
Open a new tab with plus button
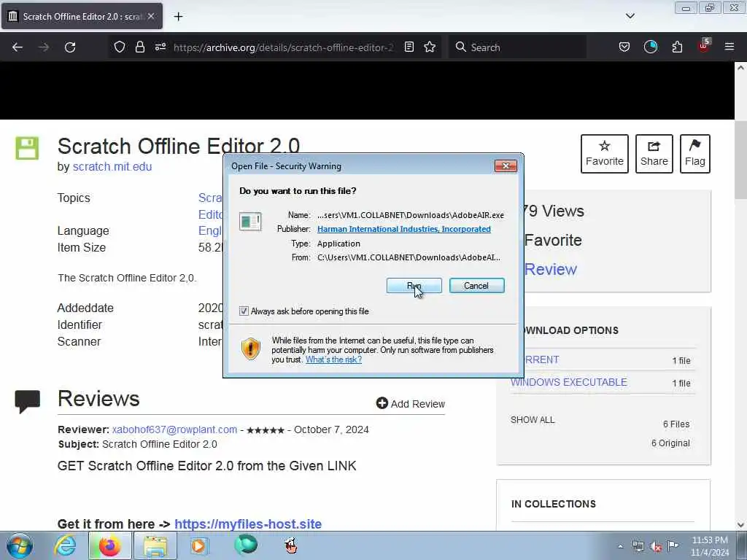coord(178,17)
